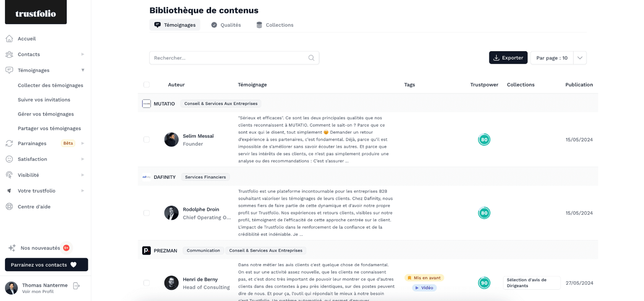The width and height of the screenshot is (644, 301).
Task: Click Henri de Berny's Trustpower 90 badge
Action: (484, 283)
